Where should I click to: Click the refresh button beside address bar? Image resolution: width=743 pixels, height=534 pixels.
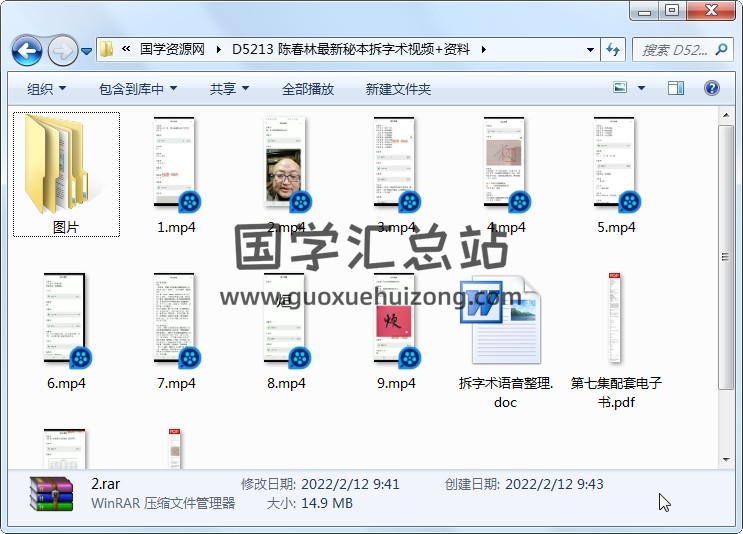point(612,49)
